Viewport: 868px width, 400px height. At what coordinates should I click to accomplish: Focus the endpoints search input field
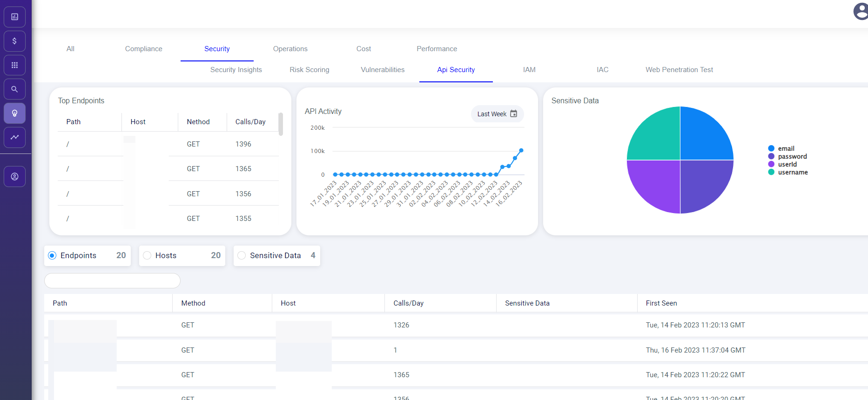112,280
